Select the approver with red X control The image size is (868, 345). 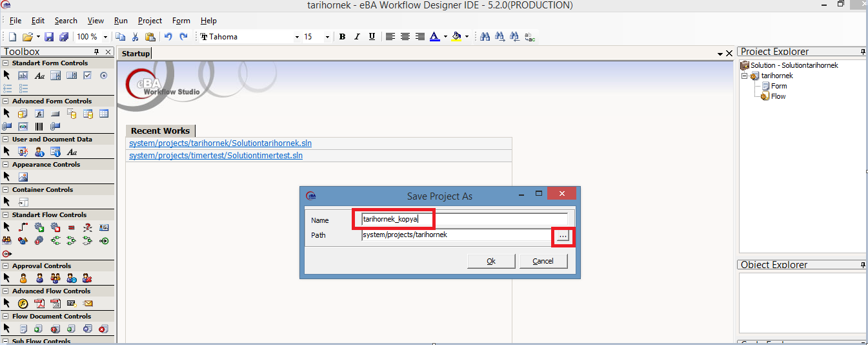pos(88,278)
